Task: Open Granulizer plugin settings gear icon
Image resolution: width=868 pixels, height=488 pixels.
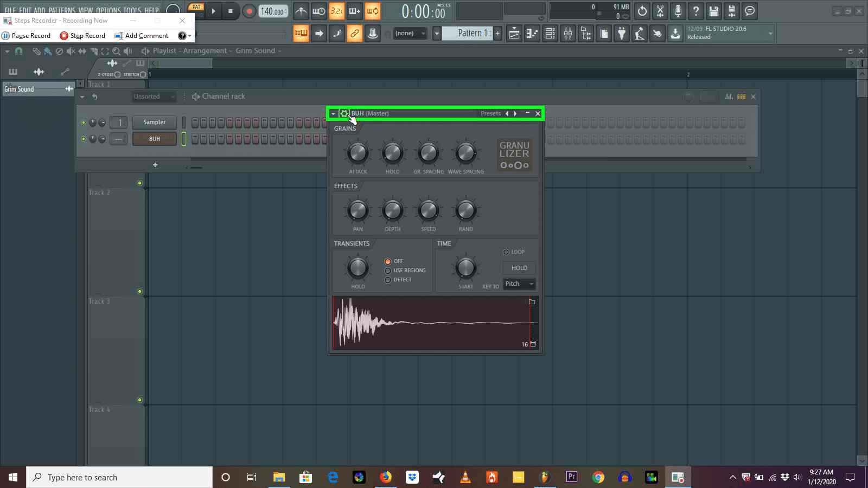Action: point(343,113)
